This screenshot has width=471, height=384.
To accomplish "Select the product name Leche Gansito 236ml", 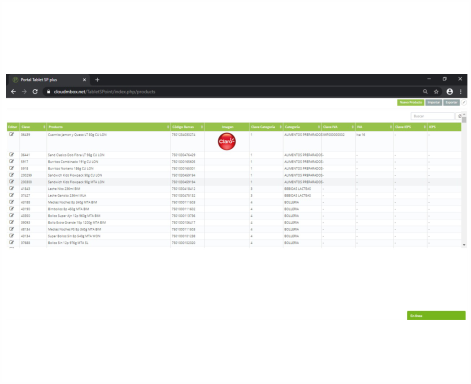I will (x=67, y=195).
